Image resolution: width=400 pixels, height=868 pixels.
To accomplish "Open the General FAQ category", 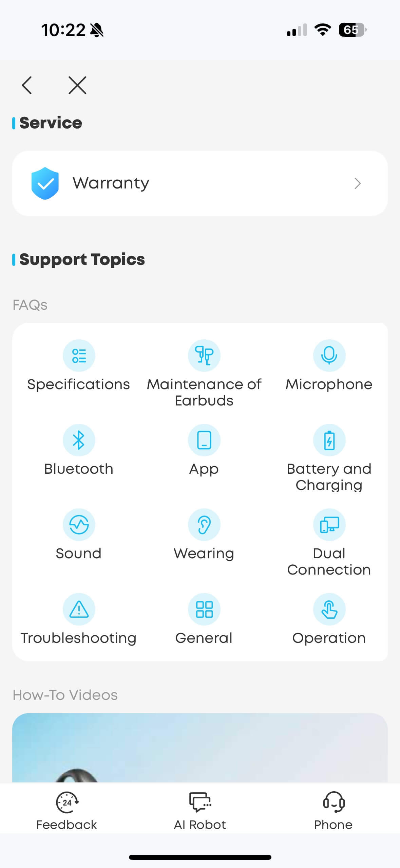I will point(204,609).
